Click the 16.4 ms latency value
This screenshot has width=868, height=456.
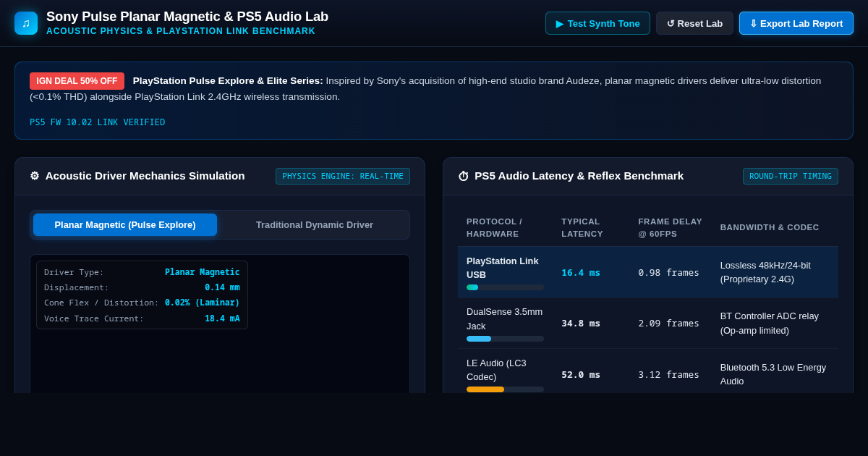coord(581,272)
